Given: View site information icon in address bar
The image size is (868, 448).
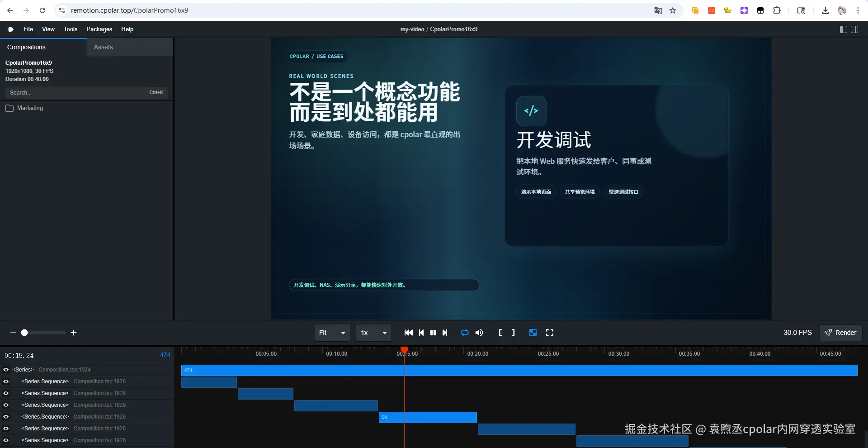Looking at the screenshot, I should pyautogui.click(x=62, y=10).
